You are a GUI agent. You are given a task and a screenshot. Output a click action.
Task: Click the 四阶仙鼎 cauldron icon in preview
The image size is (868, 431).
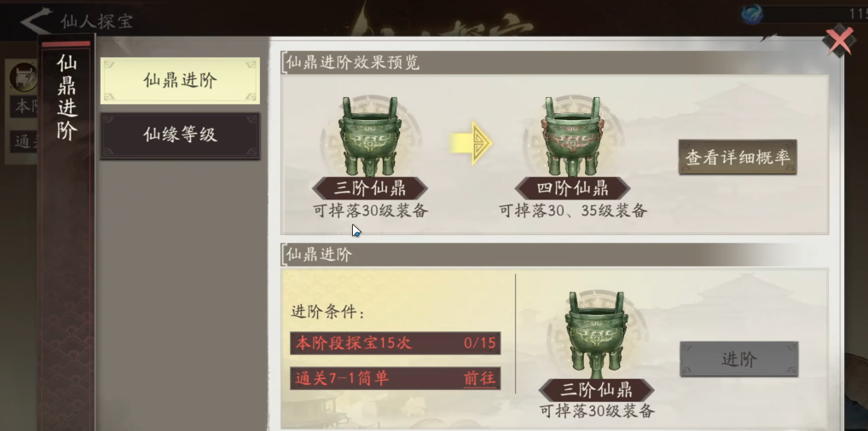(x=572, y=136)
